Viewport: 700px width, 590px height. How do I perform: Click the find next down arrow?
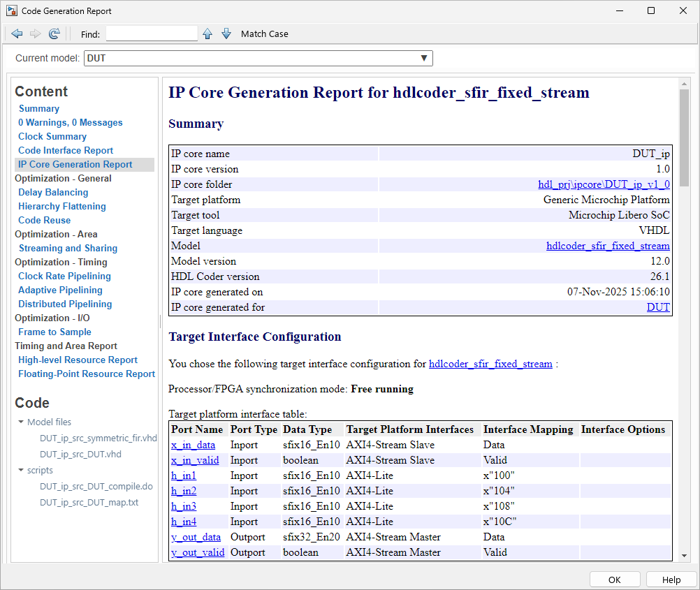click(226, 33)
